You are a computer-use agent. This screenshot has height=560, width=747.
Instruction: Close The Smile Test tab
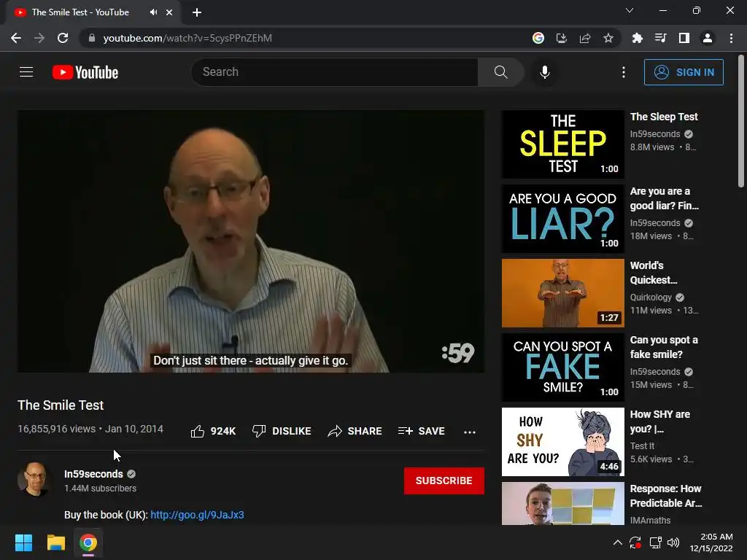169,12
